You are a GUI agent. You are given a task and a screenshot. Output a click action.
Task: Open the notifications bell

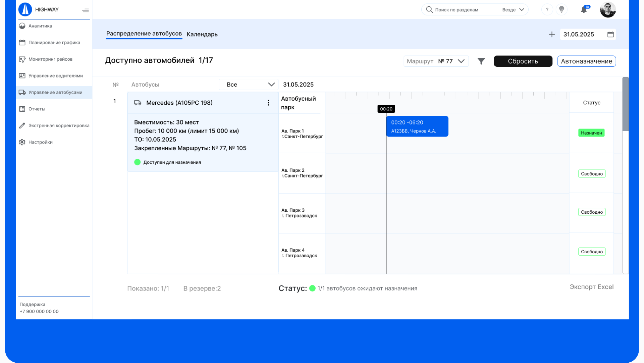coord(584,10)
